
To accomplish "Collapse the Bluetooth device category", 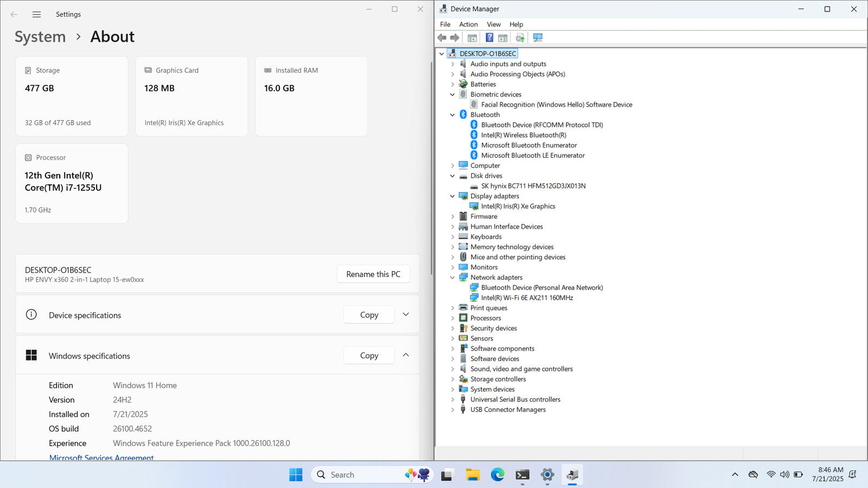I will click(452, 115).
